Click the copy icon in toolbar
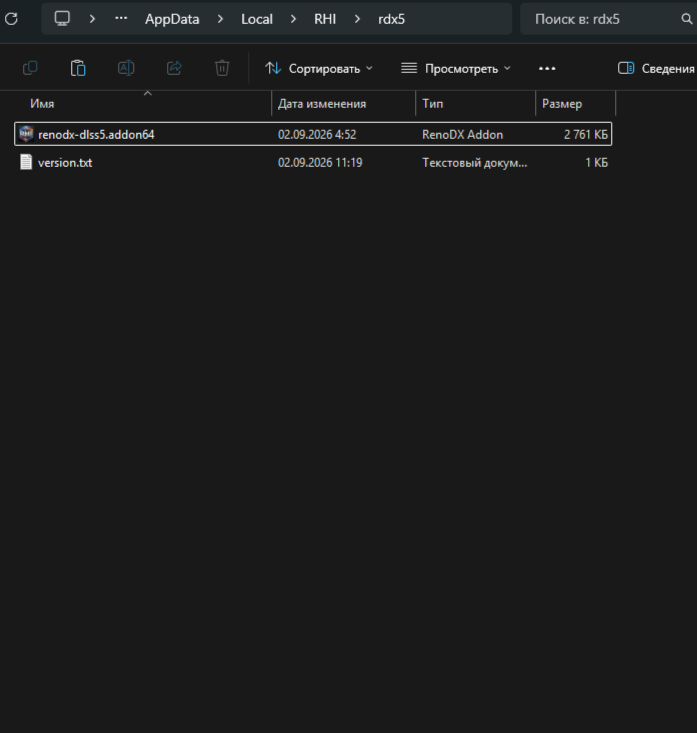The image size is (697, 733). click(30, 68)
